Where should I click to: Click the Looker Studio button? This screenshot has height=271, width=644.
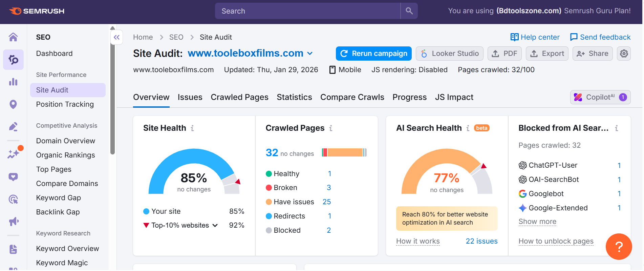pos(450,54)
